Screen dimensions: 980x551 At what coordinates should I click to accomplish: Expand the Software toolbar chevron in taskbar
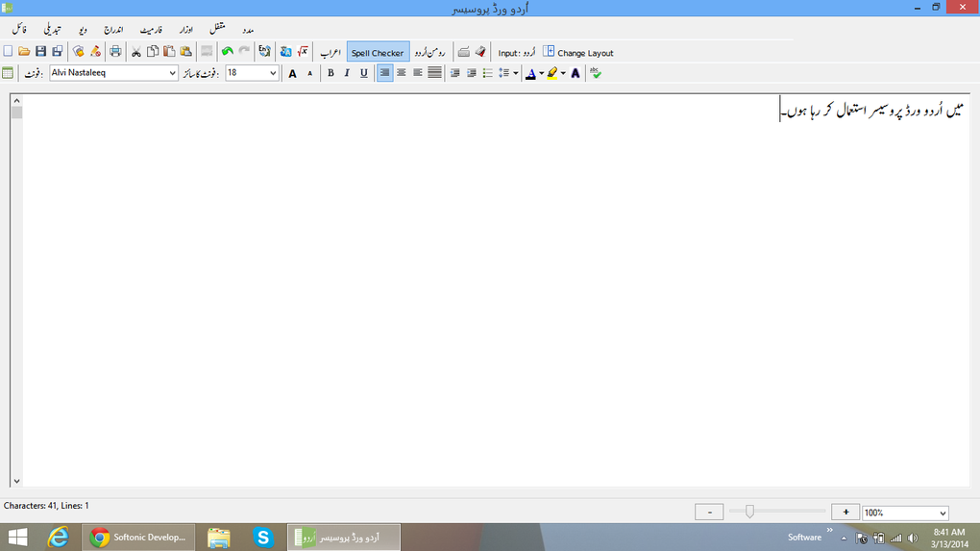(830, 531)
